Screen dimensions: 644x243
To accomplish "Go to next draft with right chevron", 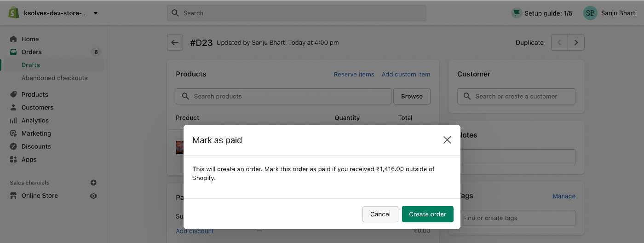I will pos(576,42).
